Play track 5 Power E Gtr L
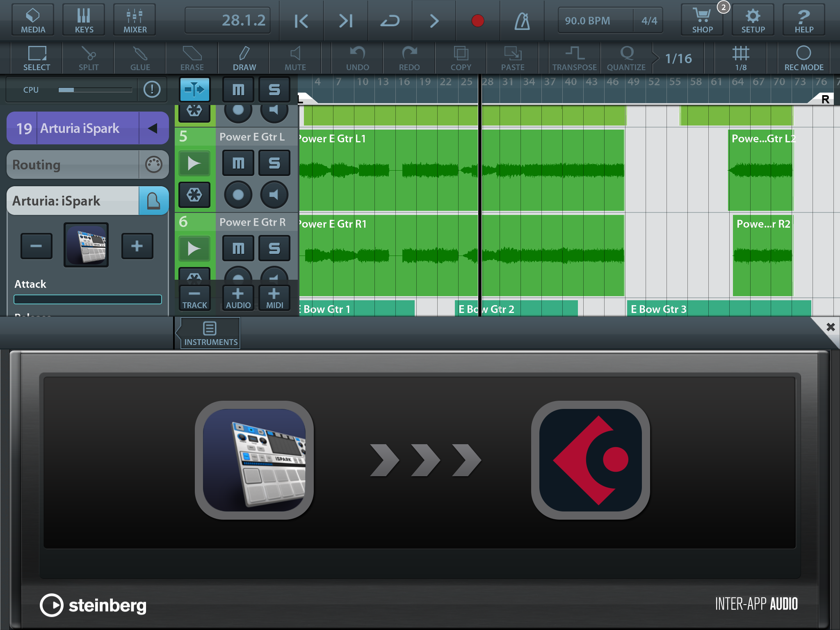The width and height of the screenshot is (840, 630). click(x=195, y=163)
